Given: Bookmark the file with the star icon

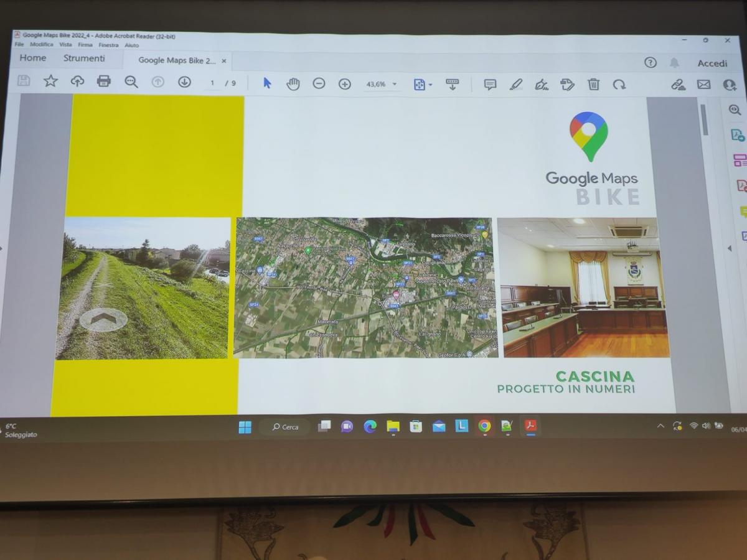Looking at the screenshot, I should (x=50, y=80).
